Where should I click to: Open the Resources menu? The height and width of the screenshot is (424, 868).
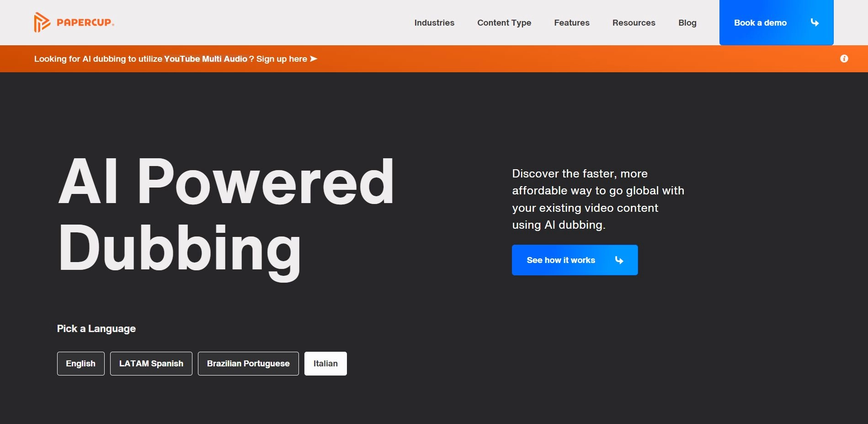click(634, 23)
